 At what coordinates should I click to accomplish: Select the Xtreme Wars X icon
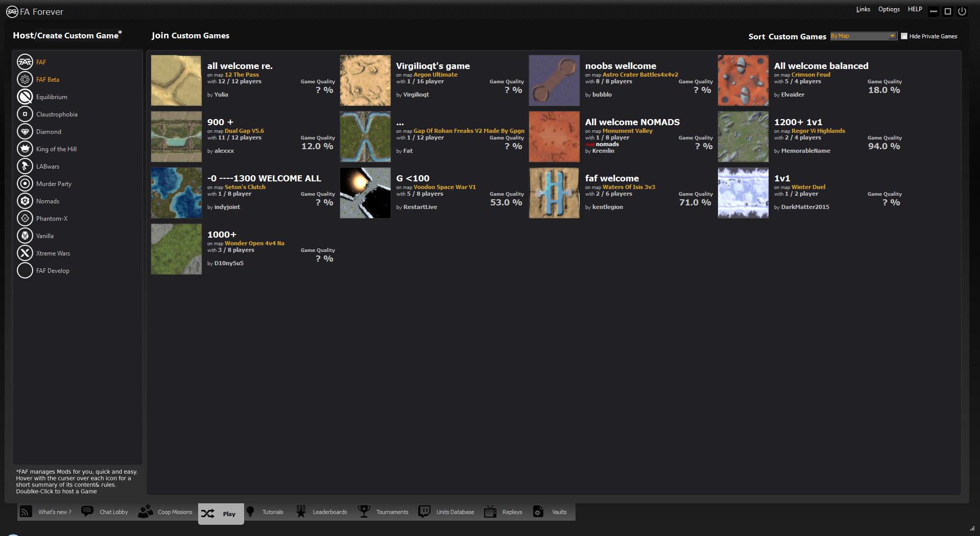[x=25, y=253]
